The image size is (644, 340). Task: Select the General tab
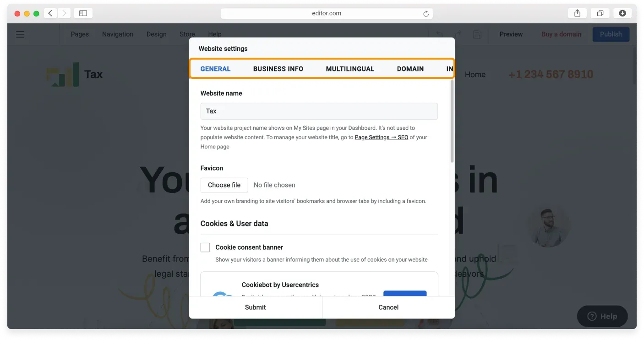[x=215, y=69]
